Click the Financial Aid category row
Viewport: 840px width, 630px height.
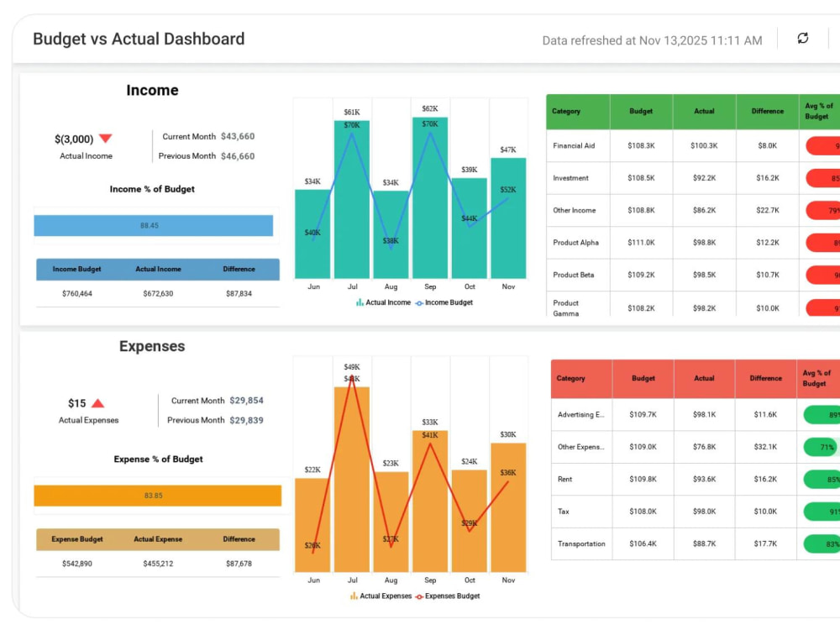tap(693, 145)
